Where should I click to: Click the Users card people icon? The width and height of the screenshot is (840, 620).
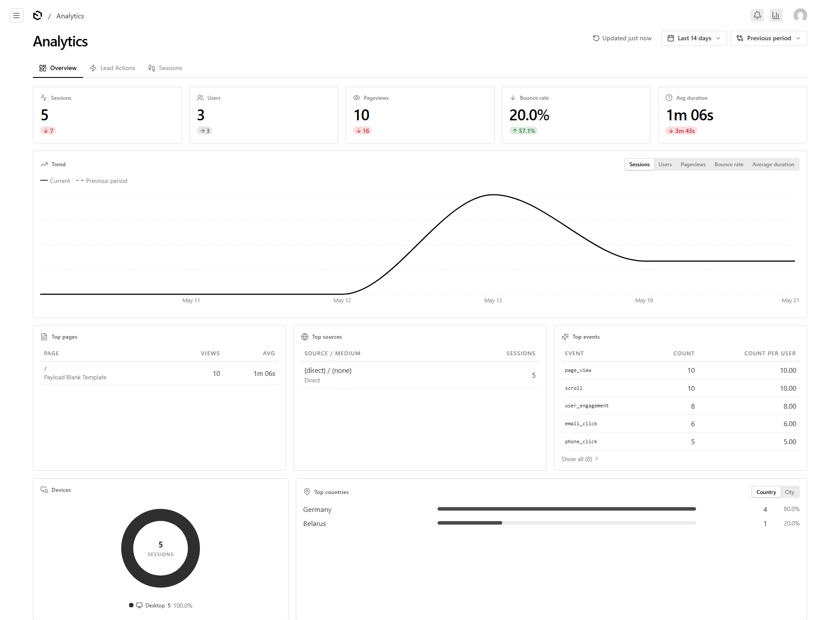click(200, 98)
